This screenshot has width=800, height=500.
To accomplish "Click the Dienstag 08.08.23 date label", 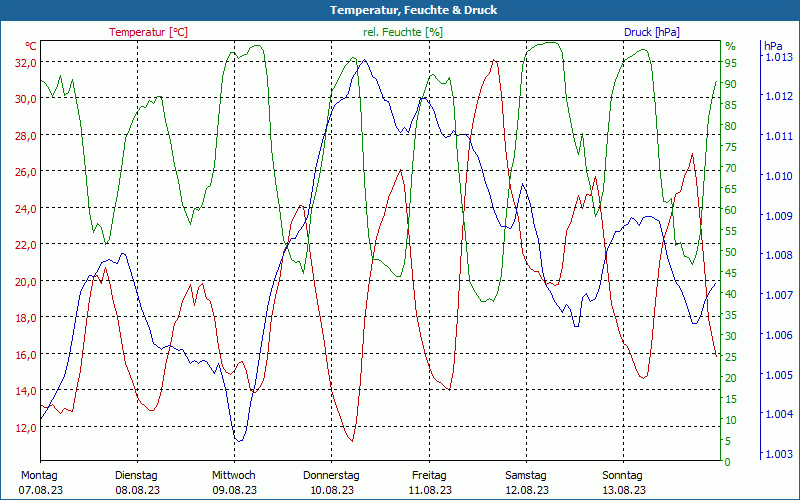I will point(137,482).
